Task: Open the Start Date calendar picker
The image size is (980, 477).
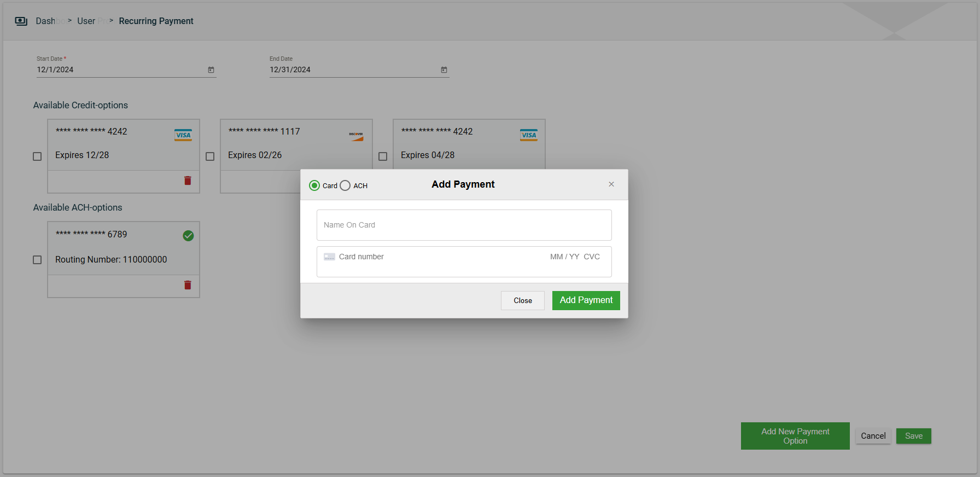Action: pyautogui.click(x=211, y=70)
